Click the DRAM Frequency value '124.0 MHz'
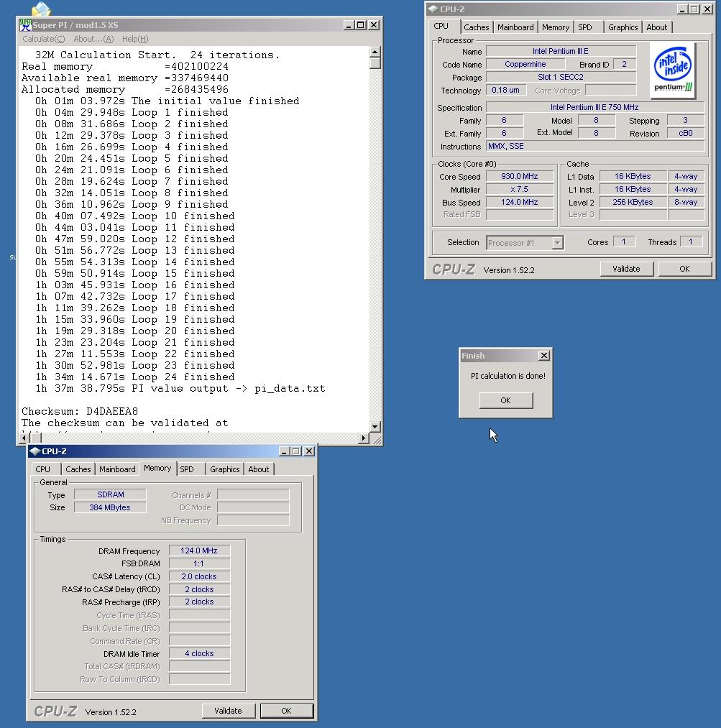 tap(199, 550)
